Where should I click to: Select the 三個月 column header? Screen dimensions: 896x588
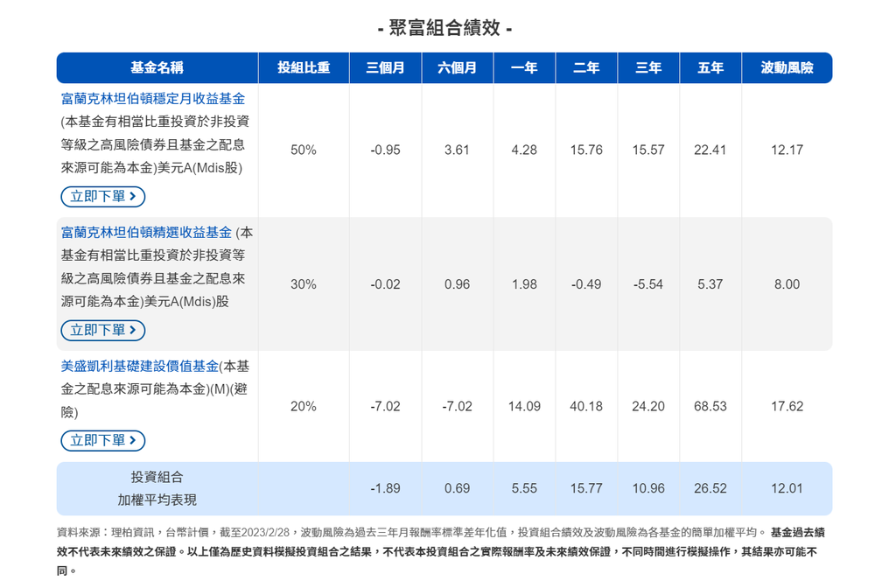tap(385, 68)
